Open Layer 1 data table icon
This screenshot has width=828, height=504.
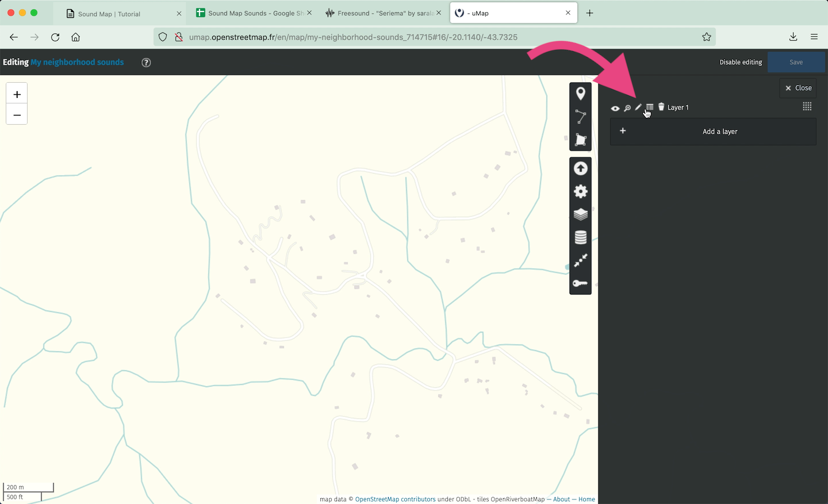click(x=650, y=107)
